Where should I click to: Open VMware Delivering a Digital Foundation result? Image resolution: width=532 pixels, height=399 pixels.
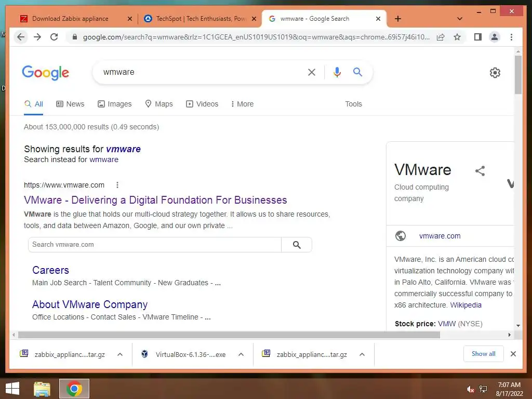coord(155,200)
